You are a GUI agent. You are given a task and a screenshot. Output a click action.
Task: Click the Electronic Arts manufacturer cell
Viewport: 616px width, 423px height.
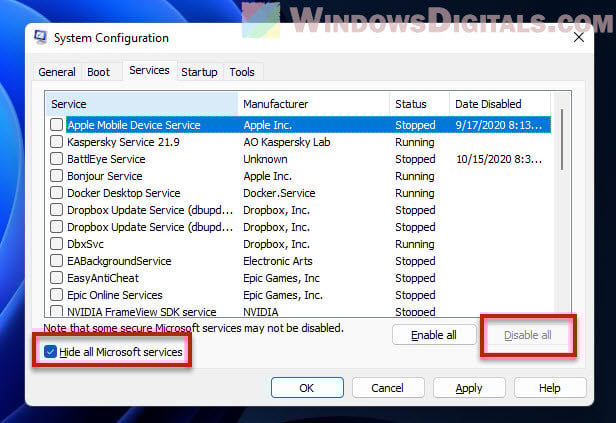click(278, 261)
